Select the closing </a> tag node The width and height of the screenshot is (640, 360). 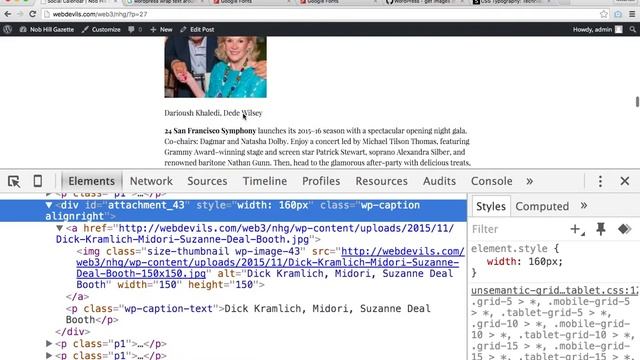pos(77,297)
